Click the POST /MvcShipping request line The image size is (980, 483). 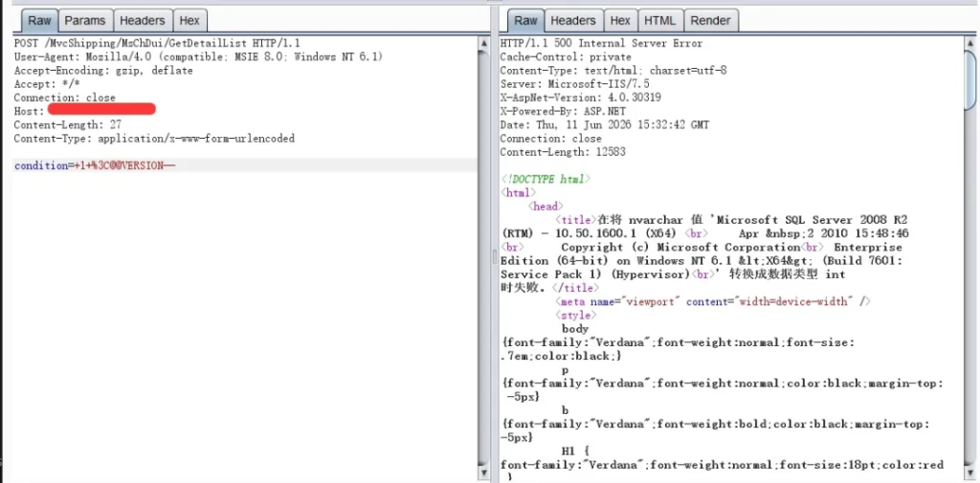(157, 43)
